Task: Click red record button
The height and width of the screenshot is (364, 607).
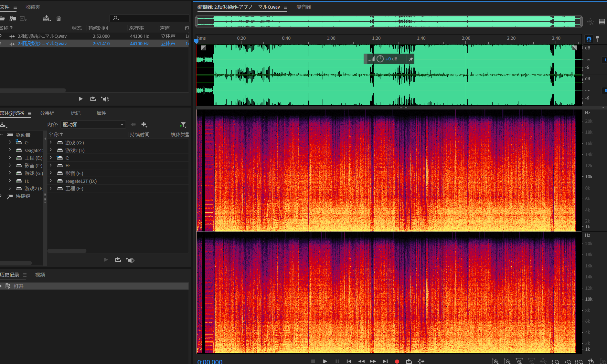Action: tap(397, 361)
